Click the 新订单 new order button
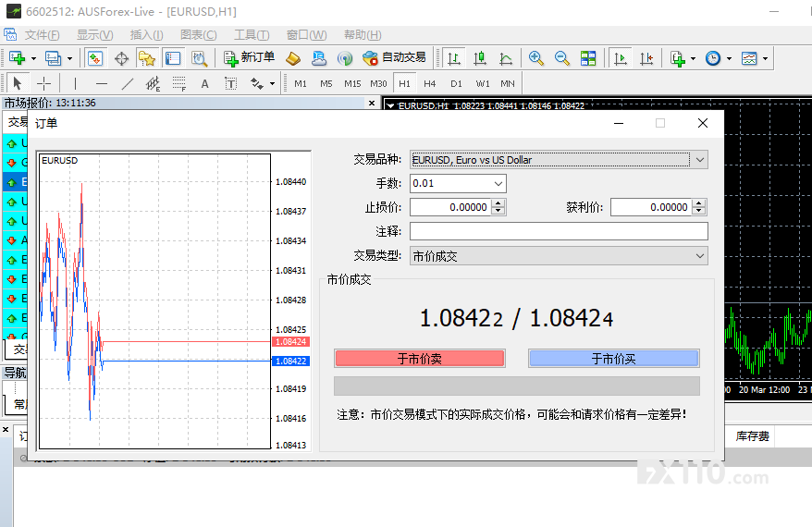 [249, 58]
